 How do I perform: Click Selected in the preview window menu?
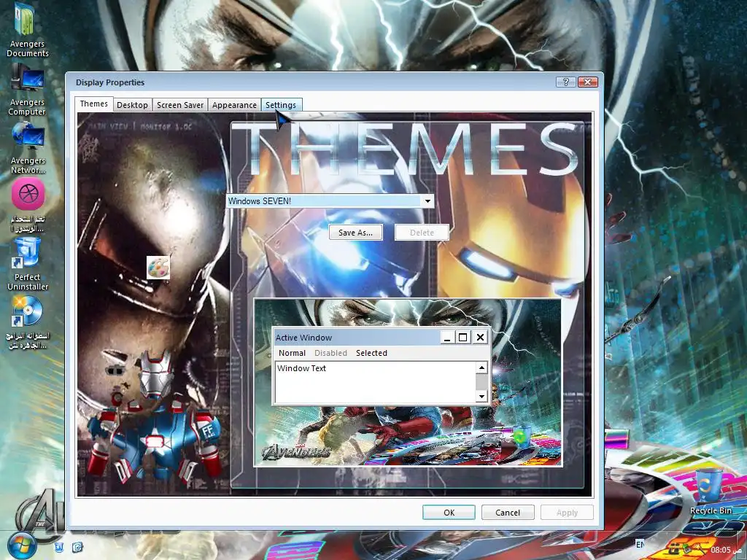[x=371, y=353]
